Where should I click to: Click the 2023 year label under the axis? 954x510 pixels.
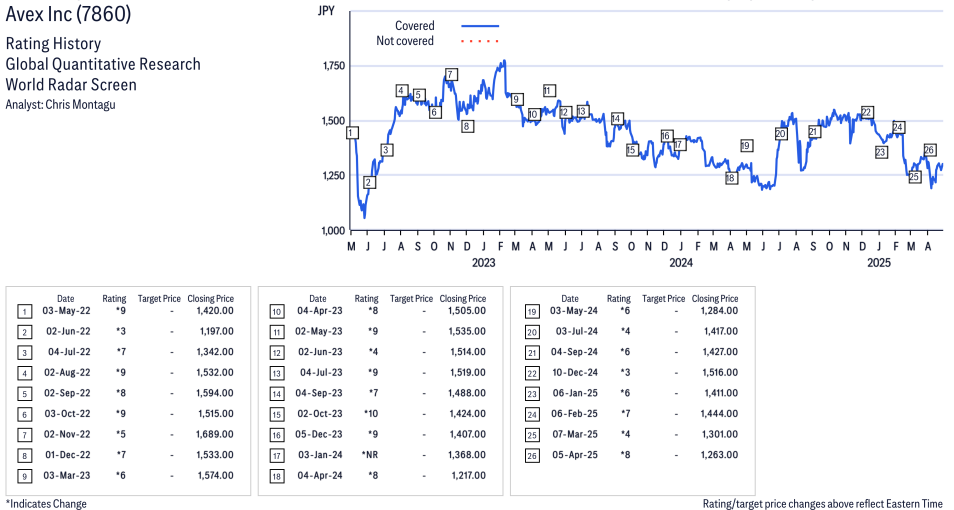(x=484, y=263)
